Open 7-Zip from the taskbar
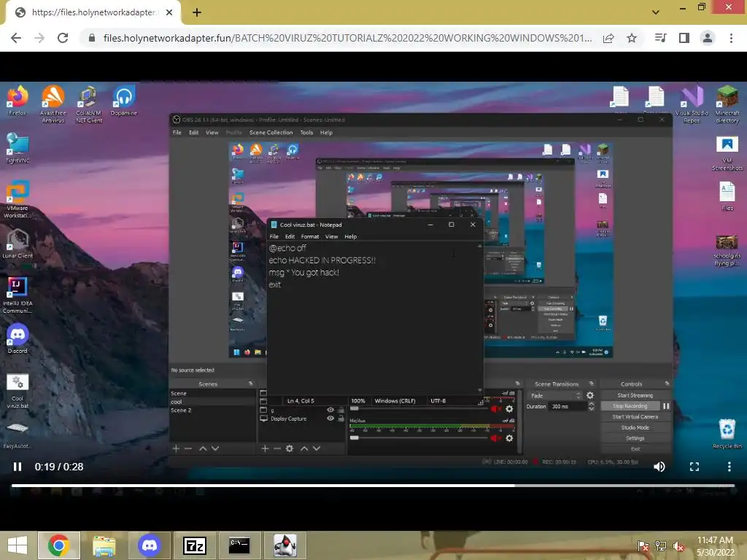This screenshot has width=747, height=560. click(x=195, y=545)
